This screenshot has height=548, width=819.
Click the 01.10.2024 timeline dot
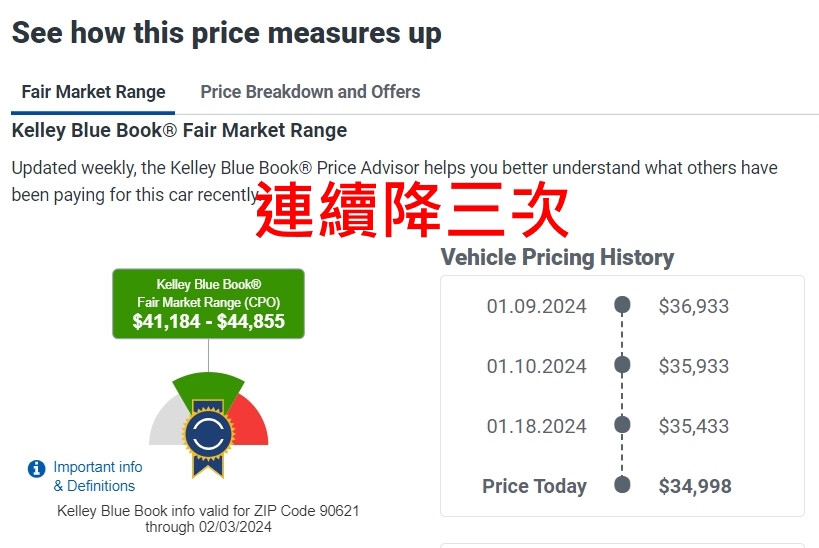622,364
